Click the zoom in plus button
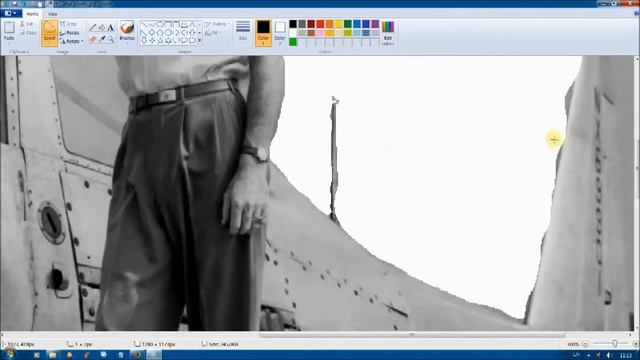640x360 pixels. (635, 344)
